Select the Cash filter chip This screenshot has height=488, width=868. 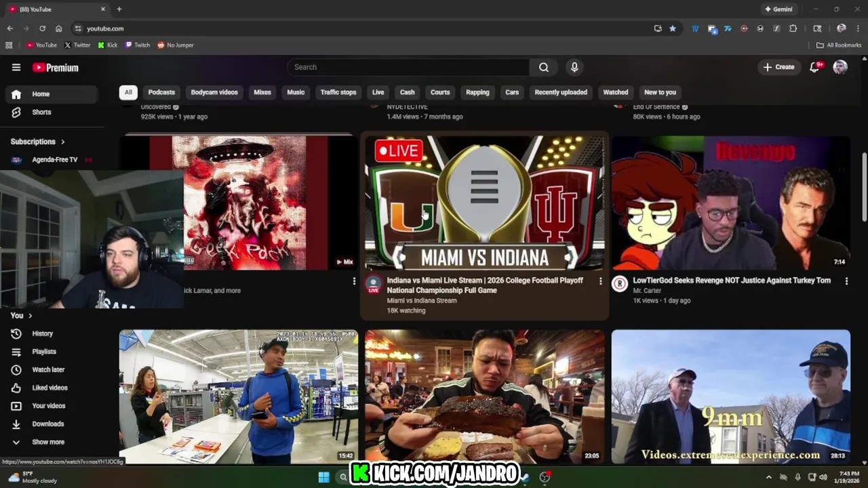click(408, 92)
